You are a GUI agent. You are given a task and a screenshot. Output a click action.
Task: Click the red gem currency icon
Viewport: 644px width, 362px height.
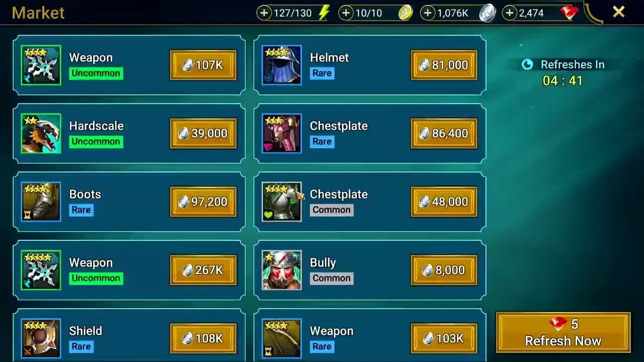click(569, 13)
